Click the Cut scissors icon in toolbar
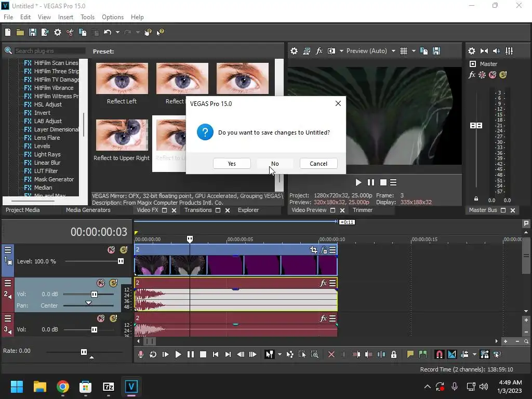532x399 pixels. [70, 32]
